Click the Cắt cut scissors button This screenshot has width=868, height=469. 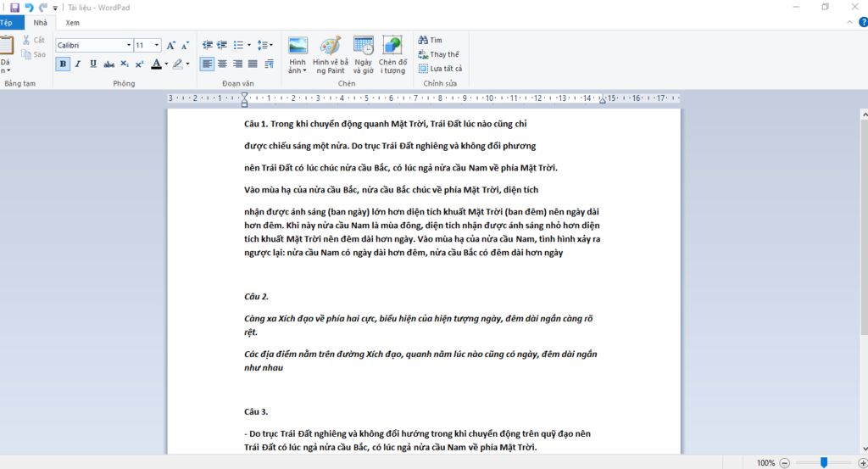pos(33,40)
